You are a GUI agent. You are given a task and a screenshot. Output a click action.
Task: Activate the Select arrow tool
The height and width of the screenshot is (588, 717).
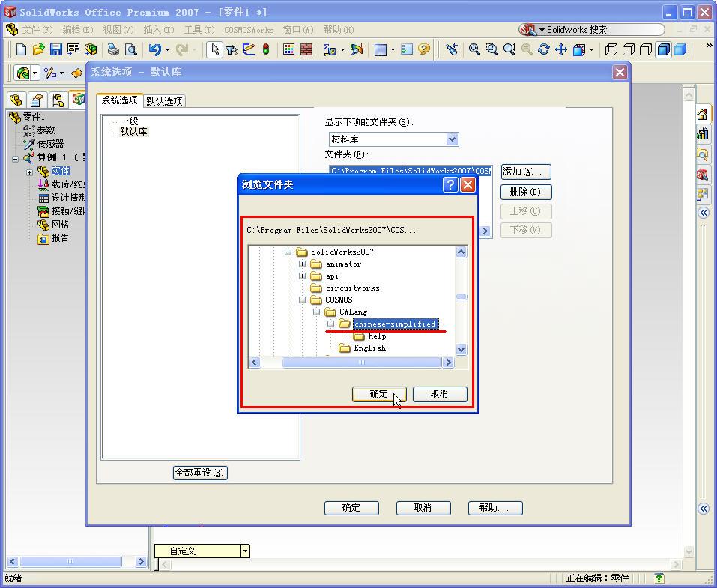[x=214, y=49]
